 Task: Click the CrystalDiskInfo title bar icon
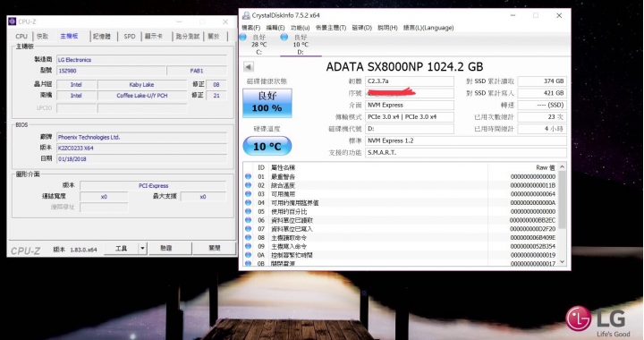tap(246, 15)
